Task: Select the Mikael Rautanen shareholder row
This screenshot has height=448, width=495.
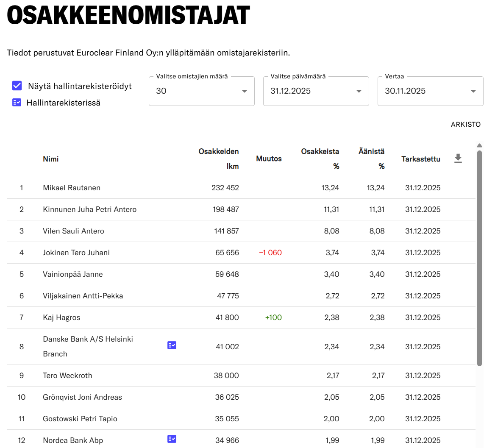Action: pos(72,188)
